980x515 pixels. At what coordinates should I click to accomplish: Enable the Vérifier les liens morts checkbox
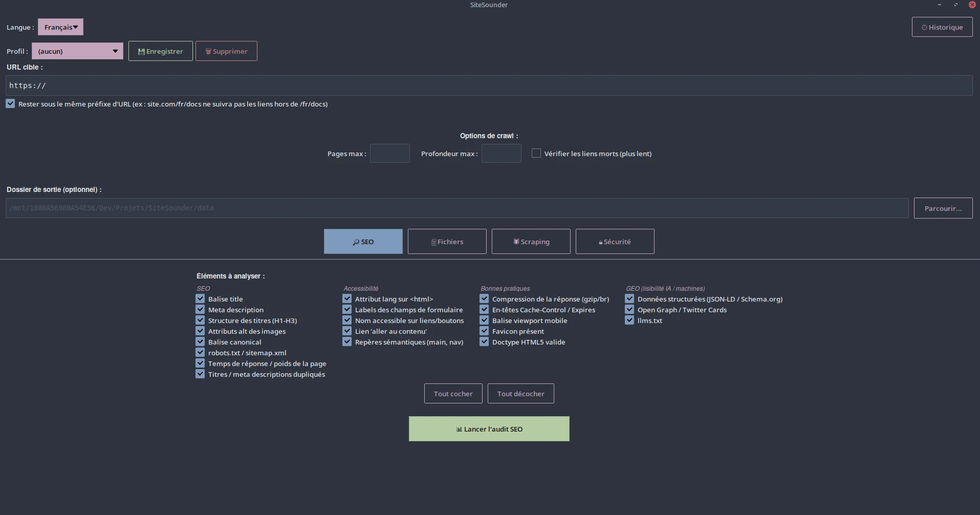(x=536, y=153)
